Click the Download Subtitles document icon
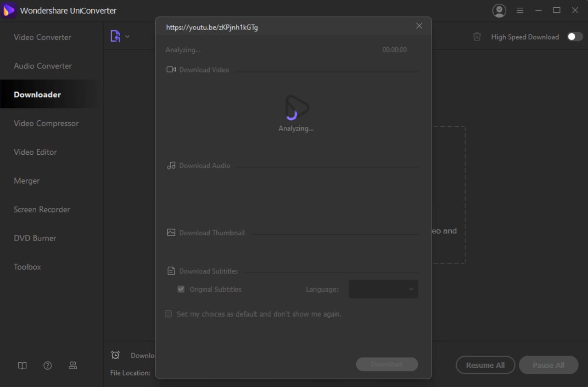 171,271
